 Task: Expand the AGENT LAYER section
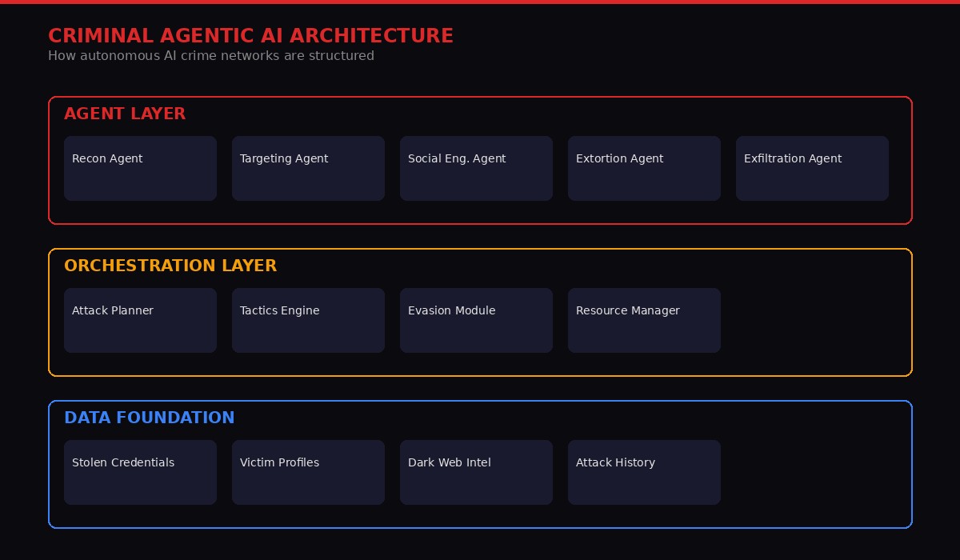click(125, 114)
